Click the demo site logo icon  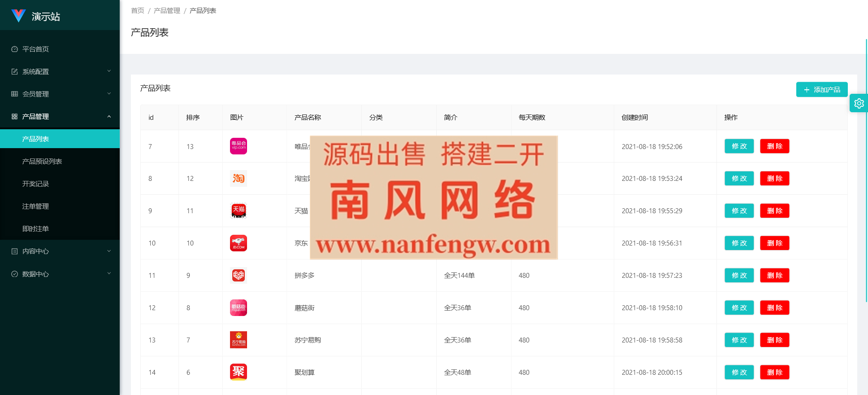pyautogui.click(x=18, y=16)
